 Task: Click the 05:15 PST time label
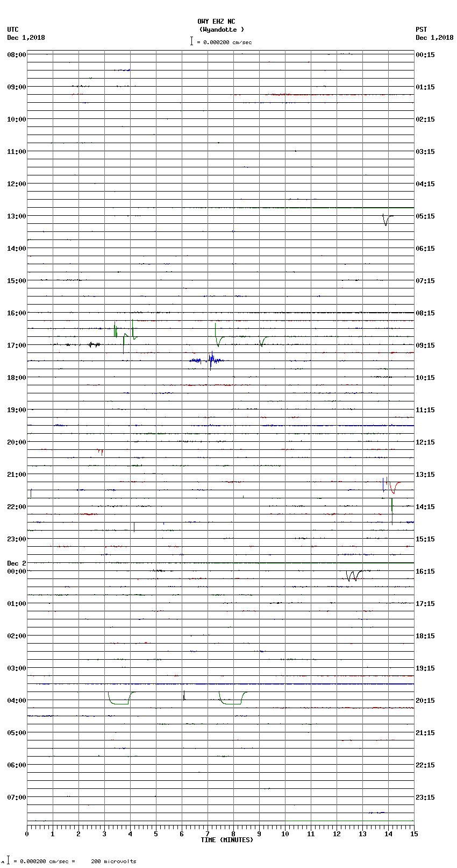425,216
